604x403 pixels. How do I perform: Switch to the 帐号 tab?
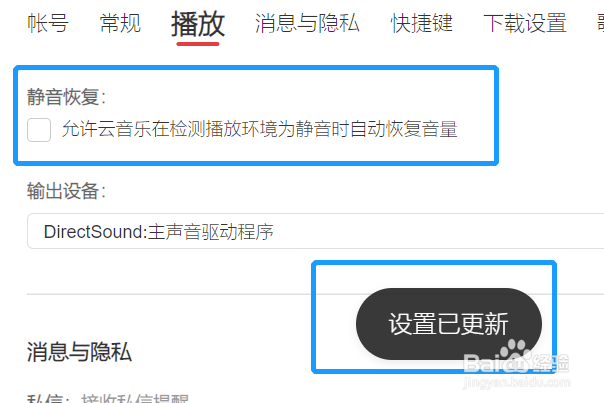click(x=48, y=23)
